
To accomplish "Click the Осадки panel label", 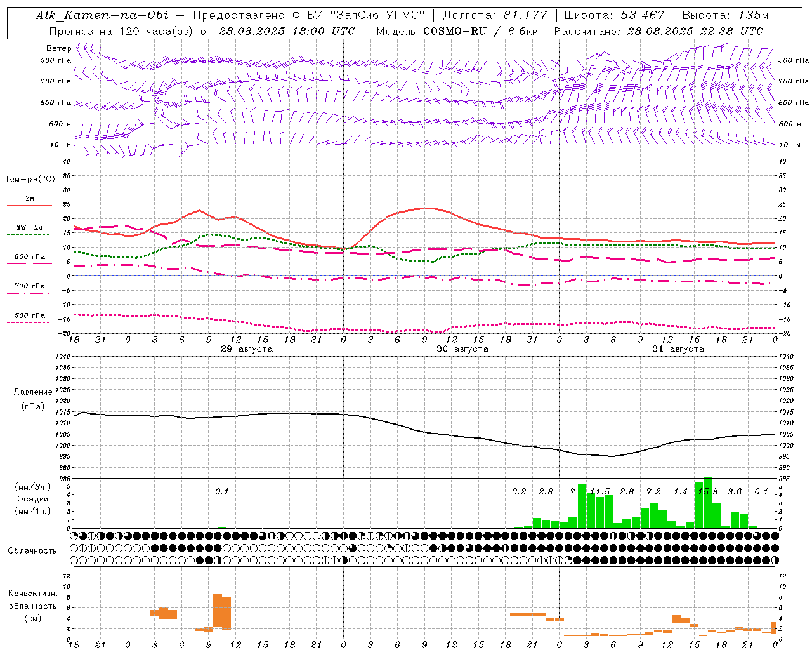I will click(x=32, y=499).
